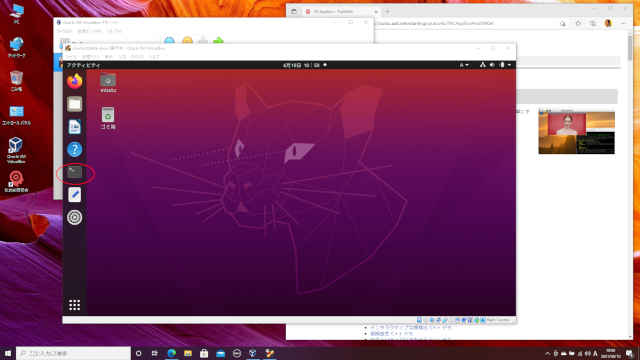The width and height of the screenshot is (640, 360).
Task: Click the Windows taskbar search box
Action: 73,353
